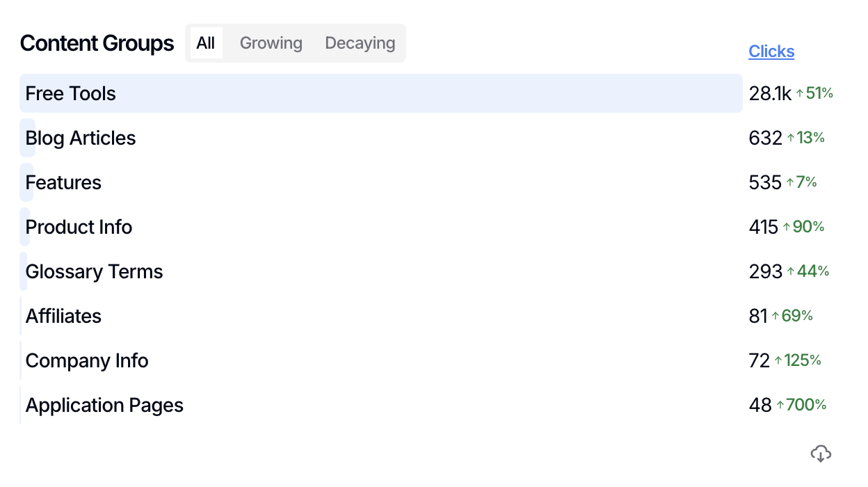Switch to the Growing tab
The image size is (868, 487).
coord(271,43)
